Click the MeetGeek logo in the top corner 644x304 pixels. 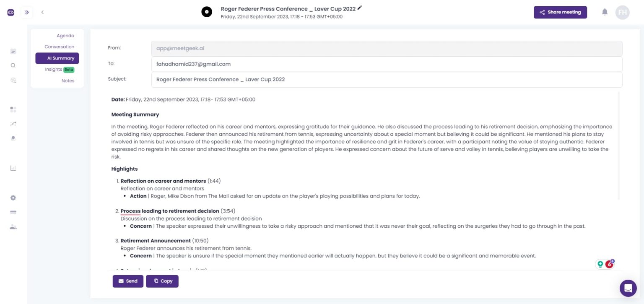pyautogui.click(x=10, y=12)
